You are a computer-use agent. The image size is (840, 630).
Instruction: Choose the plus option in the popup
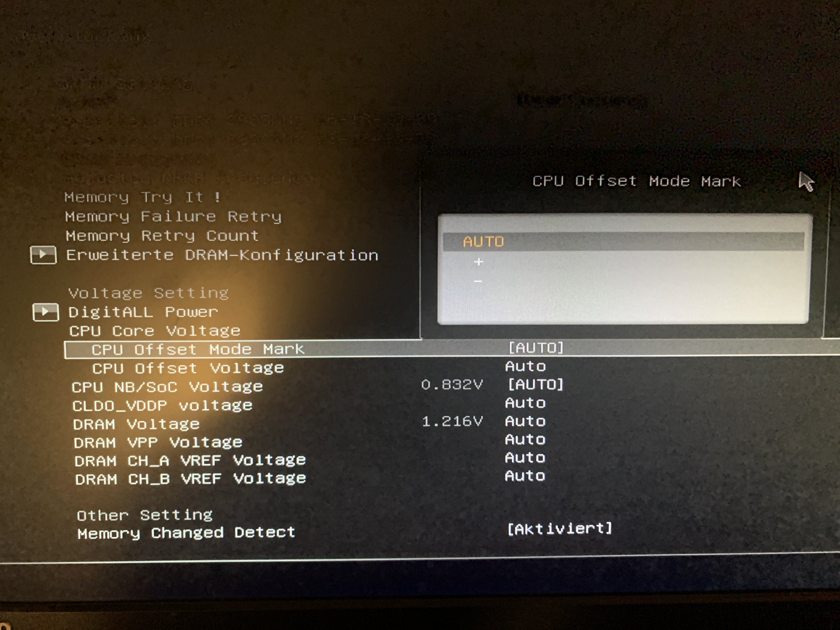[478, 262]
